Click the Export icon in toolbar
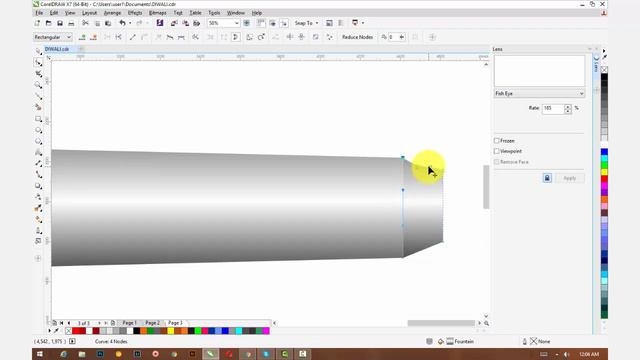Image resolution: width=640 pixels, height=360 pixels. click(185, 23)
